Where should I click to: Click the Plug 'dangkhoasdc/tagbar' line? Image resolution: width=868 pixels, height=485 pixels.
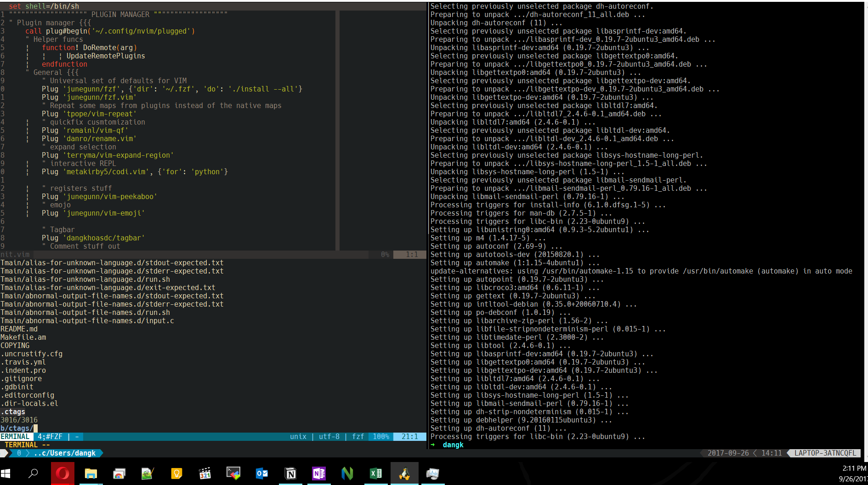pos(93,238)
